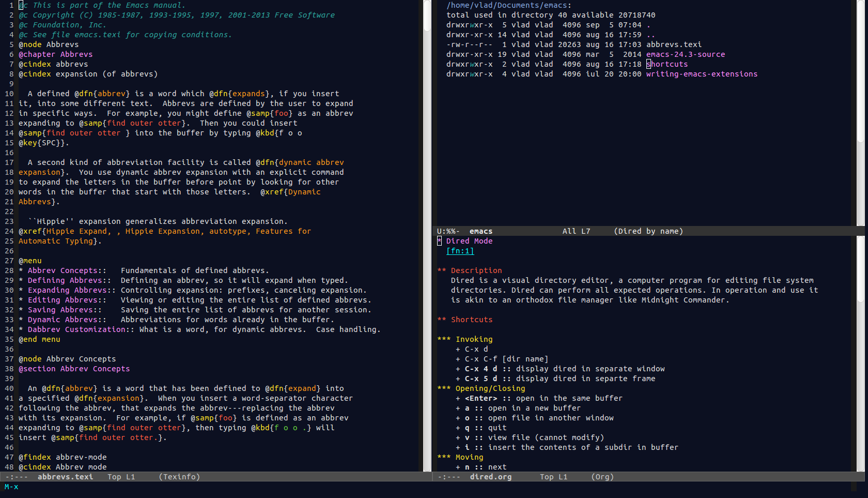Click '<Enter> :: open in the same buffer' item
Viewport: 868px width, 498px height.
[x=539, y=398]
